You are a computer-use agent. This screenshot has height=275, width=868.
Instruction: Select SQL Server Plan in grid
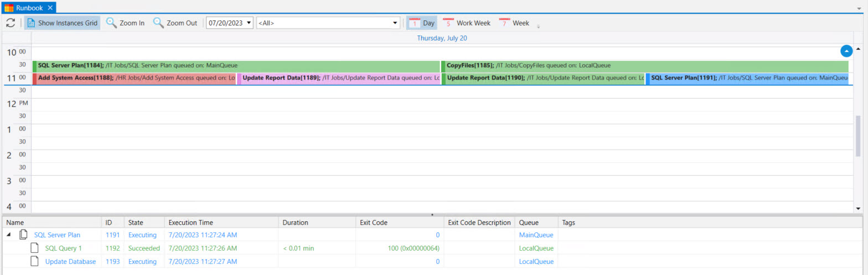[x=57, y=235]
